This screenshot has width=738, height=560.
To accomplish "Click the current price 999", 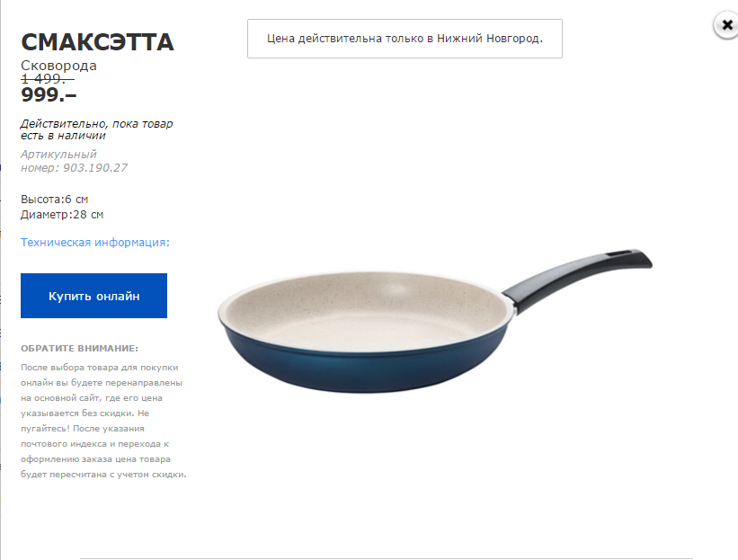I will coord(49,94).
